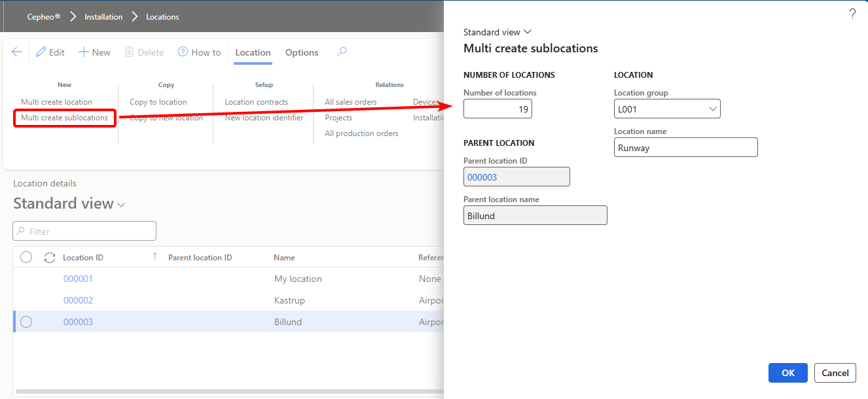Open location 000001 link
Viewport: 868px width, 399px height.
point(78,279)
